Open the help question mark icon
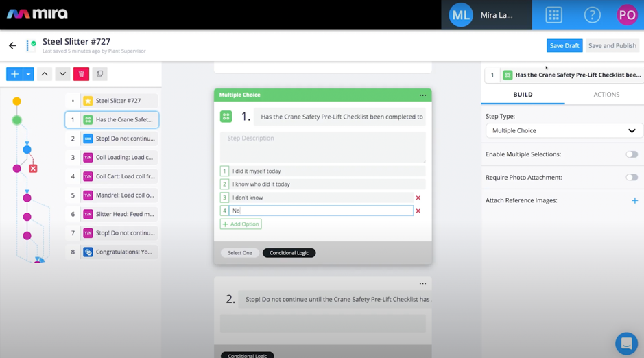Viewport: 644px width, 358px height. [593, 15]
